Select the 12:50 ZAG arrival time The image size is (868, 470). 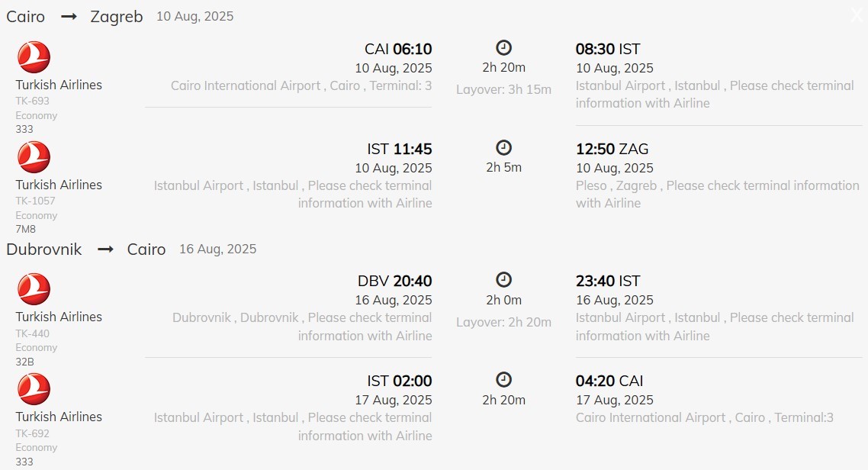tap(612, 149)
